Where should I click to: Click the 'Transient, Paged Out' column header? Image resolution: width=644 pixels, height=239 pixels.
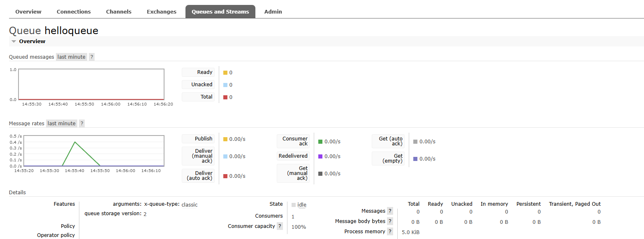tap(575, 204)
